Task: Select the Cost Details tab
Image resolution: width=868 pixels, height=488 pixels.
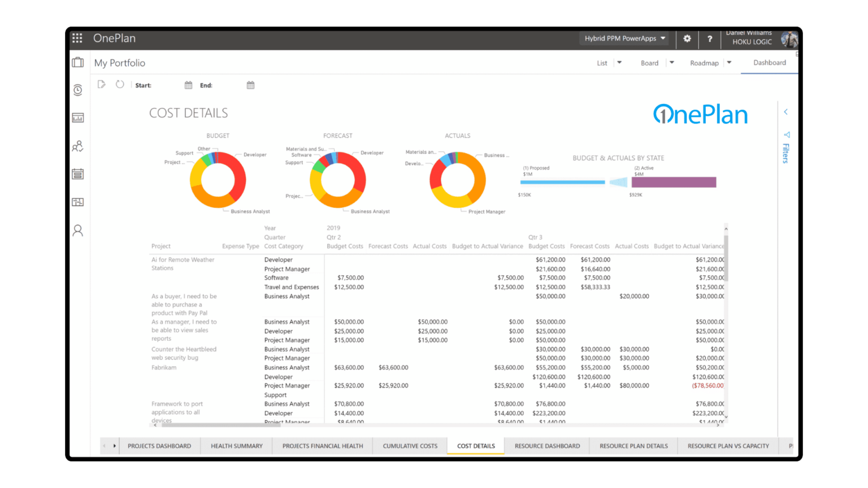Action: click(476, 446)
